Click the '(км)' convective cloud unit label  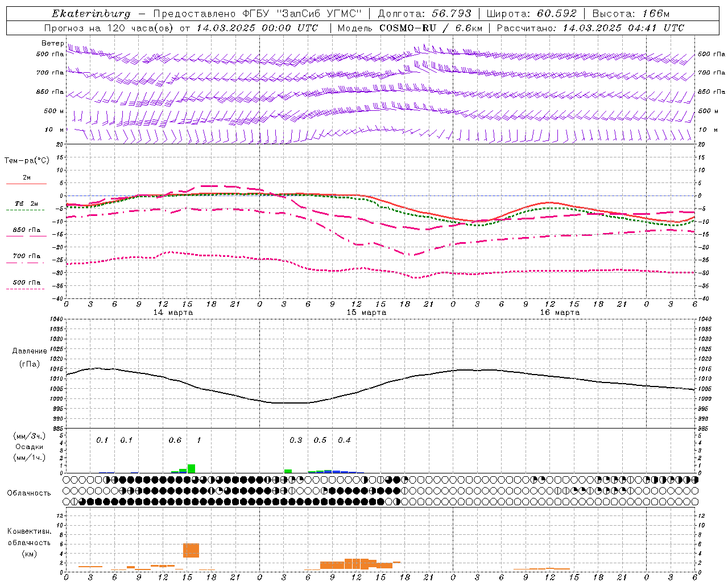click(29, 554)
